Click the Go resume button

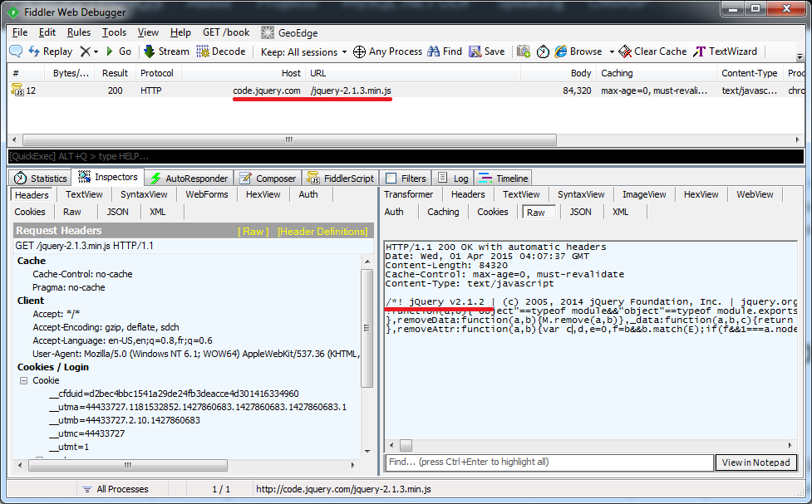point(119,51)
